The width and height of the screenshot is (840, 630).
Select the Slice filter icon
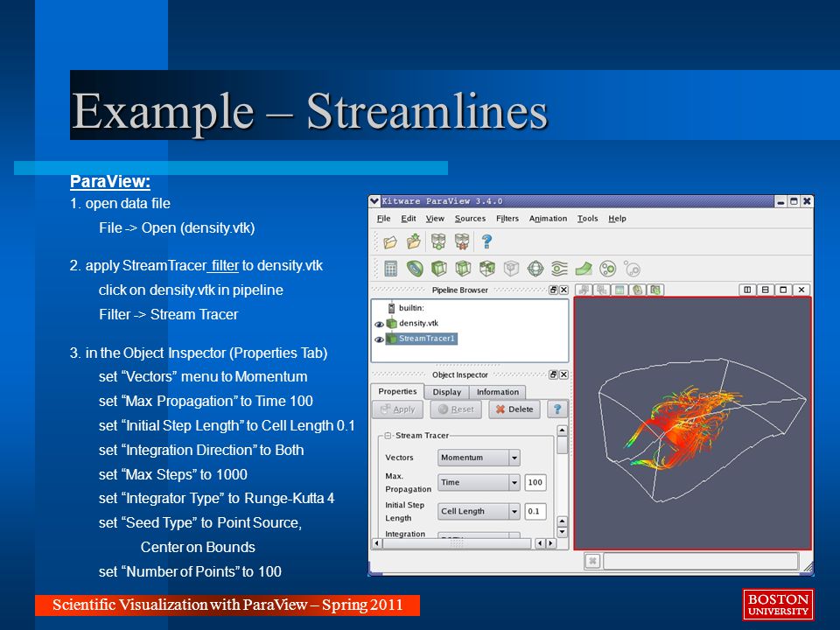pos(463,269)
